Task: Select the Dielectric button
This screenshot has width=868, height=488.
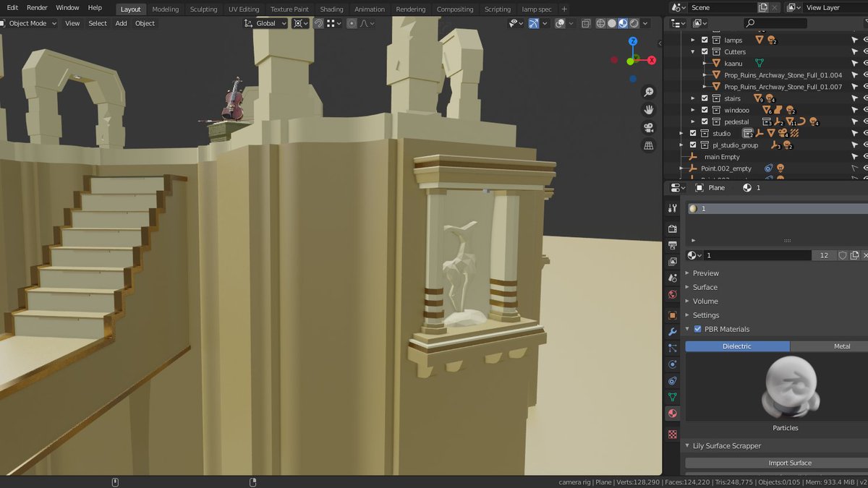Action: coord(737,346)
